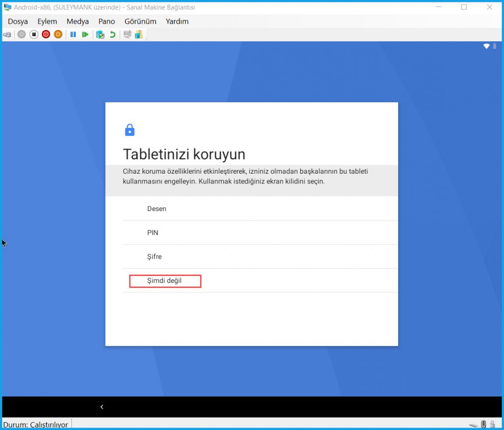Click the Wi-Fi status icon
The width and height of the screenshot is (504, 430).
pyautogui.click(x=486, y=46)
